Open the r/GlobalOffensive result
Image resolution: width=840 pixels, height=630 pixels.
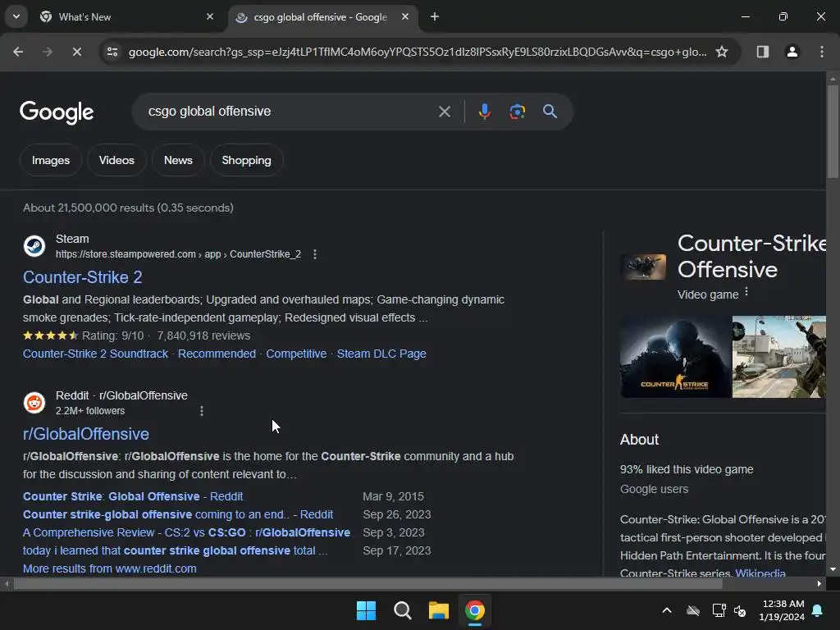point(85,434)
